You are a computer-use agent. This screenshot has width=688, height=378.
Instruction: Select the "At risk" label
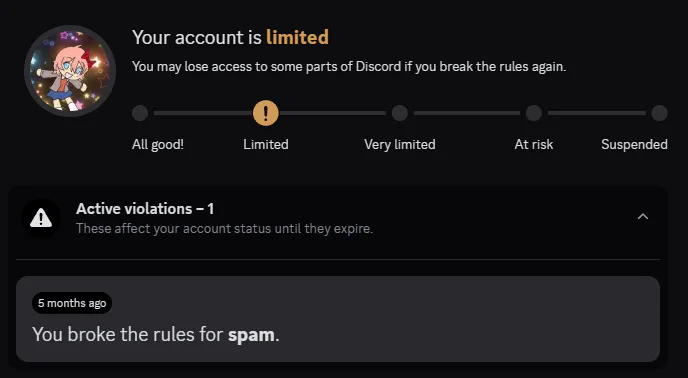tap(534, 144)
